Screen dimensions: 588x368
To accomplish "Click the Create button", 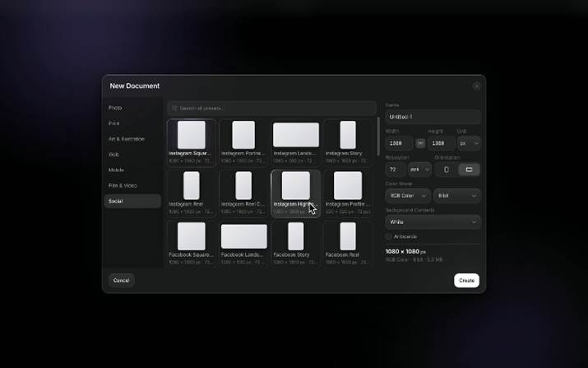I will pyautogui.click(x=466, y=281).
